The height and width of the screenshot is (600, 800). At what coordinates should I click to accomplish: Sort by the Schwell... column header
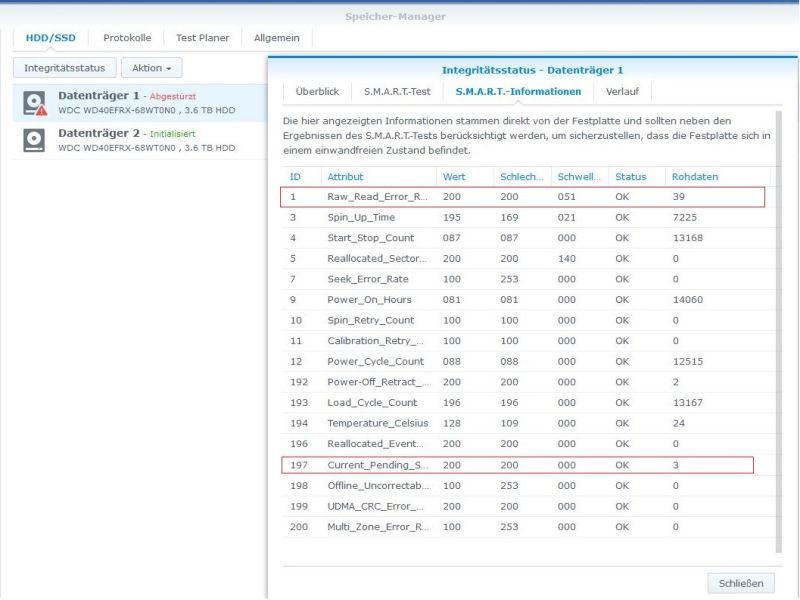pyautogui.click(x=580, y=177)
